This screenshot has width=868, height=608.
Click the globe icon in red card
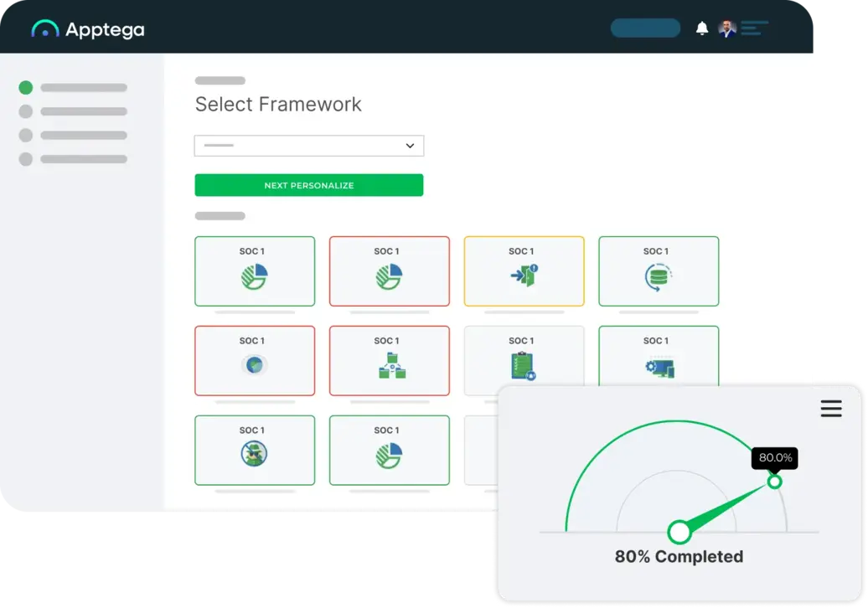point(255,365)
